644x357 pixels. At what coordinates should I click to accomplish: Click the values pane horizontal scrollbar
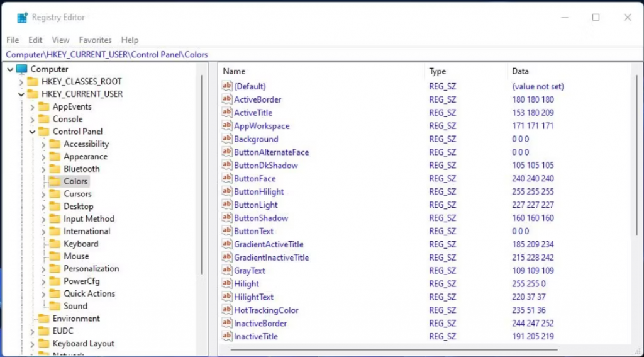coord(394,349)
